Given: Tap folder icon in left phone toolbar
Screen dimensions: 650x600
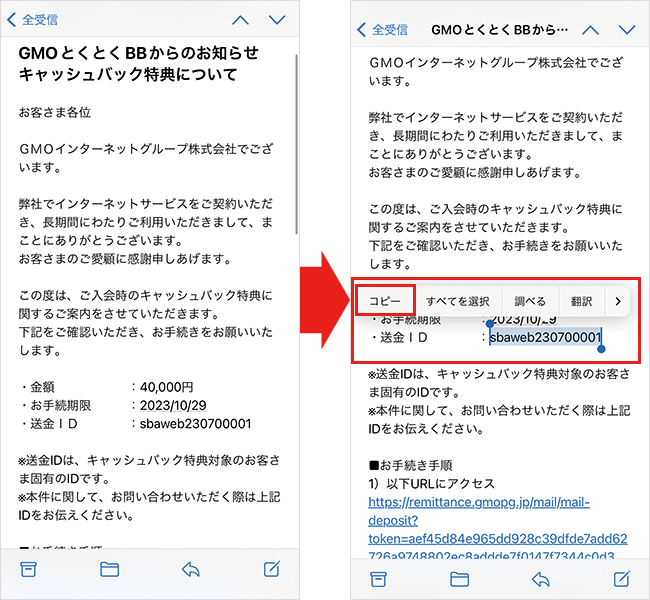Looking at the screenshot, I should coord(110,569).
